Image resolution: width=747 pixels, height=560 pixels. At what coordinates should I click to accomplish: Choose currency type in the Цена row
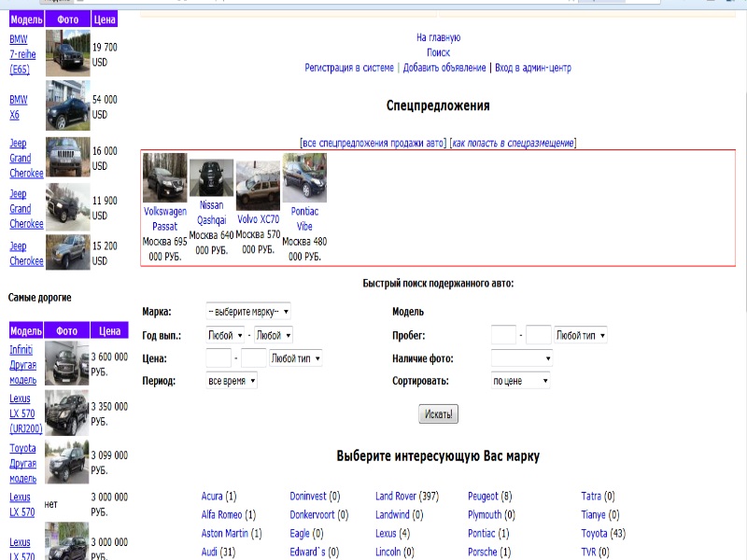[296, 358]
